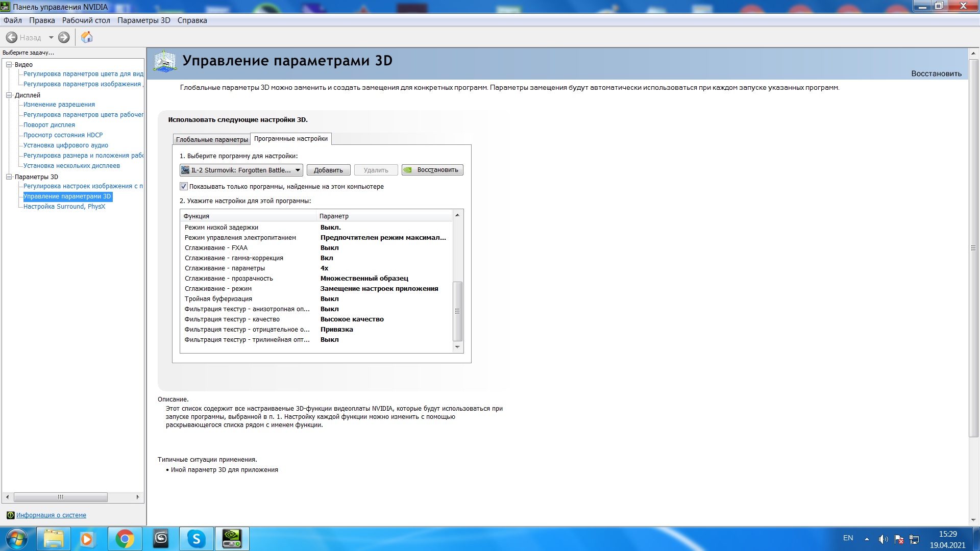The width and height of the screenshot is (980, 551).
Task: Toggle show only programs found checkbox
Action: coord(184,186)
